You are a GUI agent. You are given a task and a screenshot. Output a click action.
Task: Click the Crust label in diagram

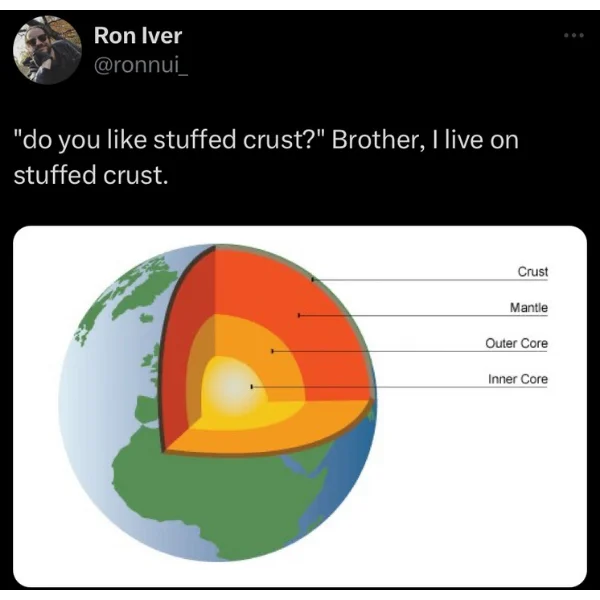tap(533, 272)
